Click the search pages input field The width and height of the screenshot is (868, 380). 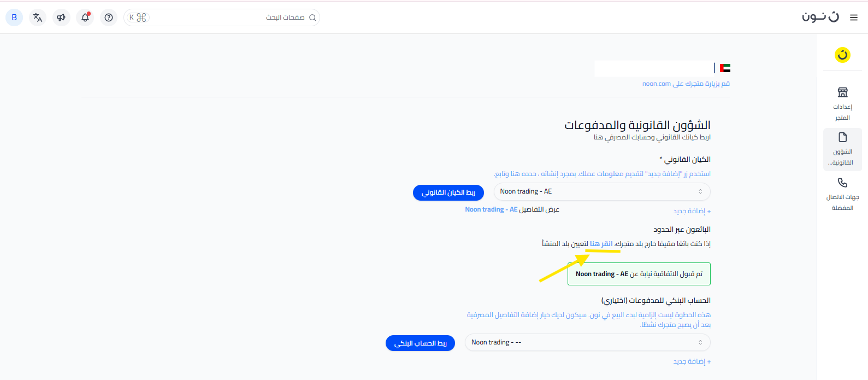229,17
